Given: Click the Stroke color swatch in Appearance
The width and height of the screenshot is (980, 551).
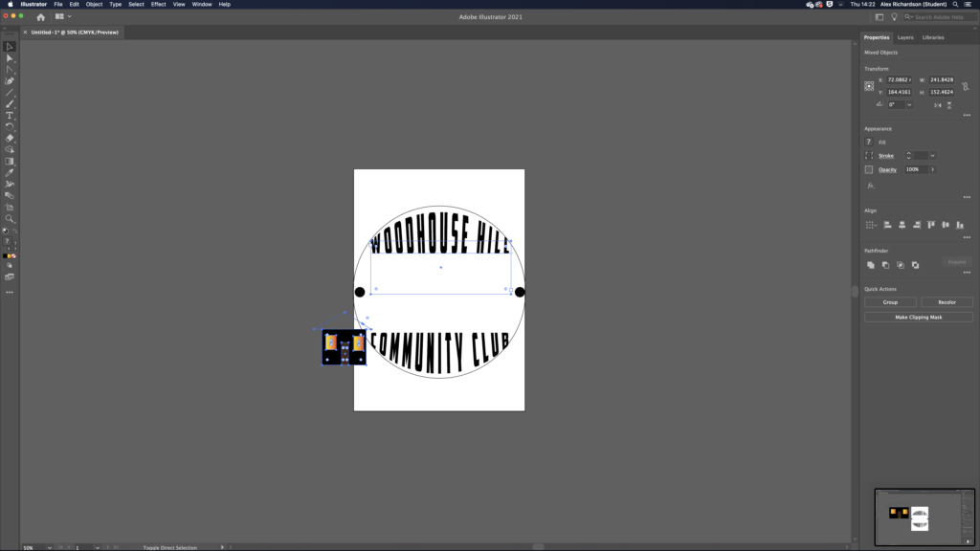Looking at the screenshot, I should pos(869,156).
